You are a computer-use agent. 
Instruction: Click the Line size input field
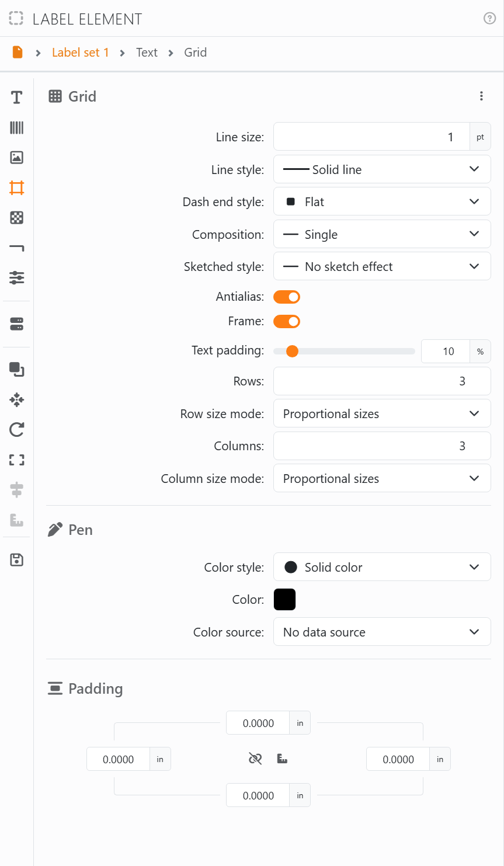coord(371,137)
